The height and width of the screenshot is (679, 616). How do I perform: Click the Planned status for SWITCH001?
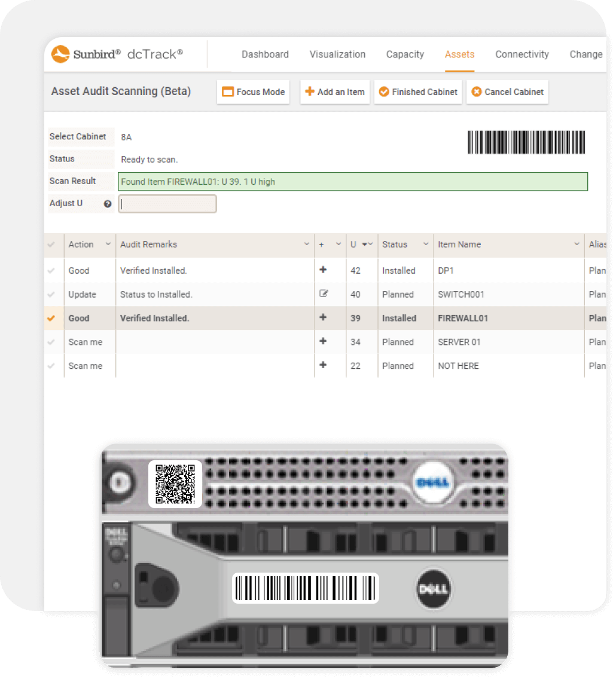coord(398,295)
